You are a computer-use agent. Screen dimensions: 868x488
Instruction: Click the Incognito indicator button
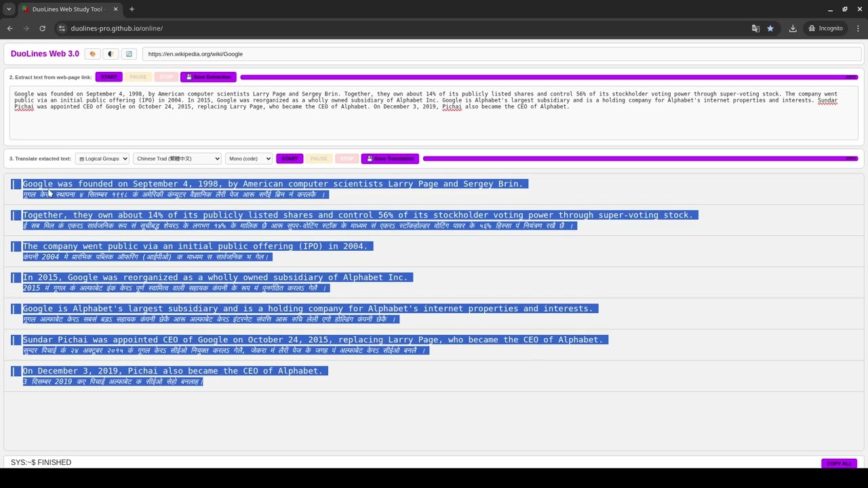825,28
